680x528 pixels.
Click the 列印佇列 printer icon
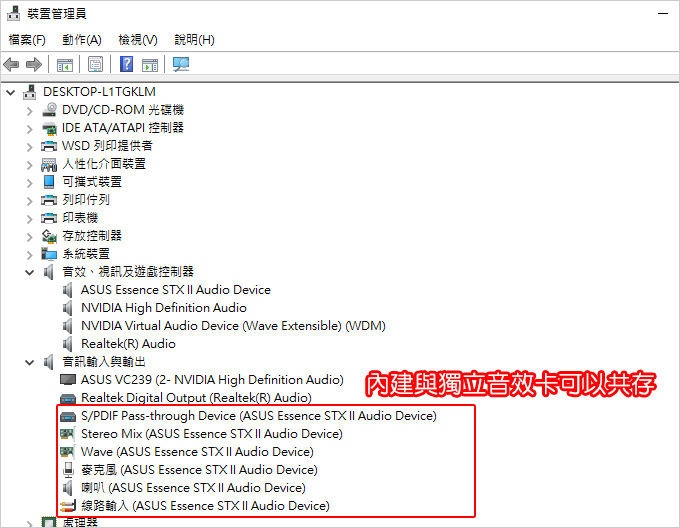(49, 200)
